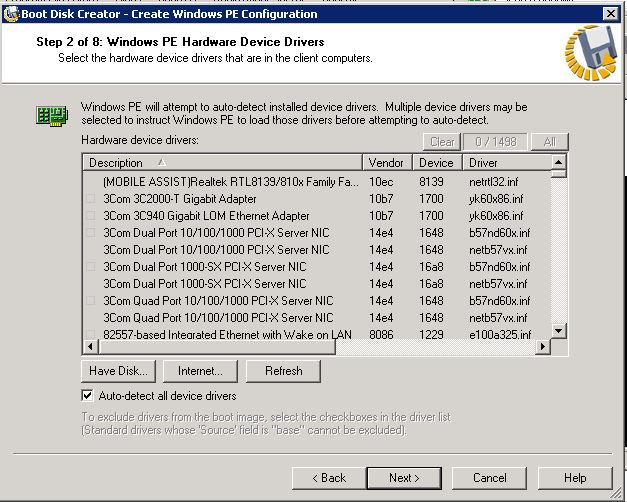
Task: Click the 8139 device cell
Action: tap(431, 182)
